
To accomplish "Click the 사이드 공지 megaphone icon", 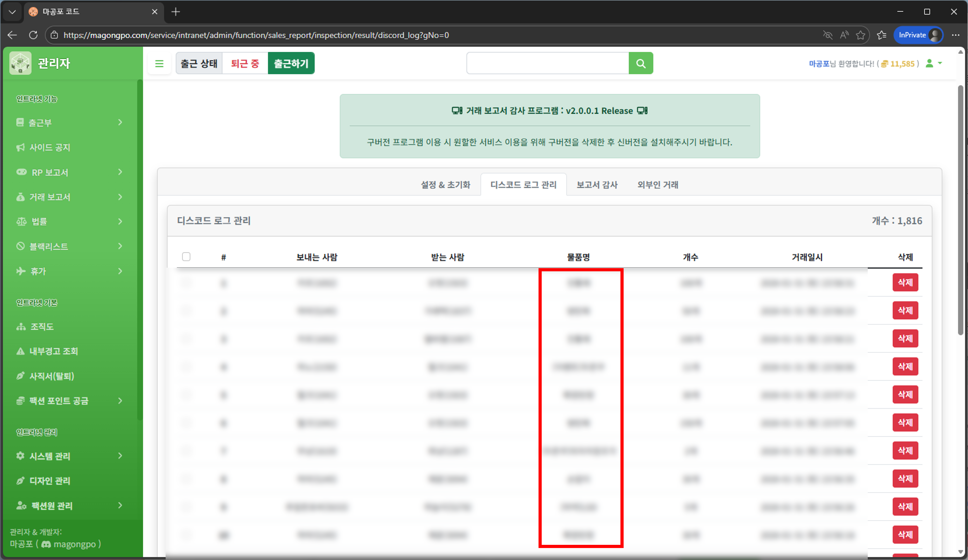I will [x=21, y=147].
